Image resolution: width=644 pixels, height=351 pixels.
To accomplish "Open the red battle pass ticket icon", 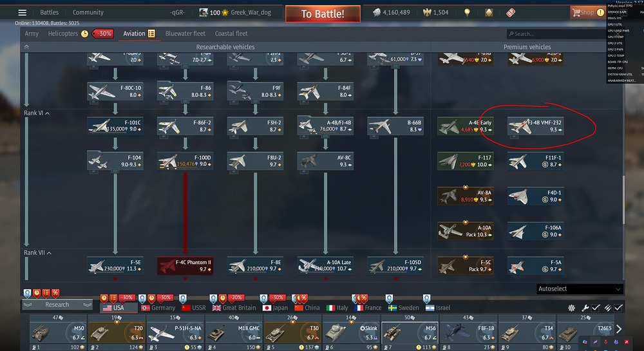I will (x=511, y=13).
